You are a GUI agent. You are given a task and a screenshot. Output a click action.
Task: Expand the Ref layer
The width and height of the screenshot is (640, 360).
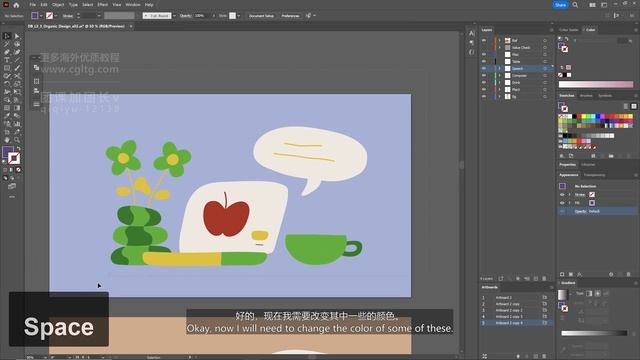499,40
